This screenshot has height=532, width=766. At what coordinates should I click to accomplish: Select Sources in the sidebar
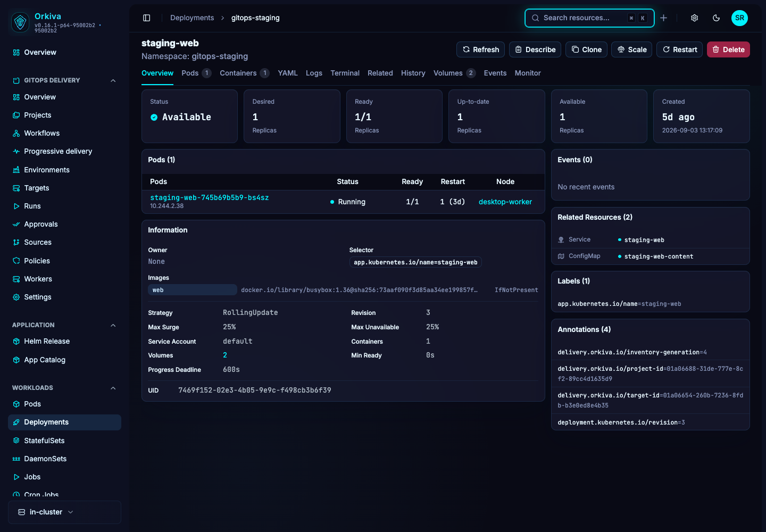37,242
